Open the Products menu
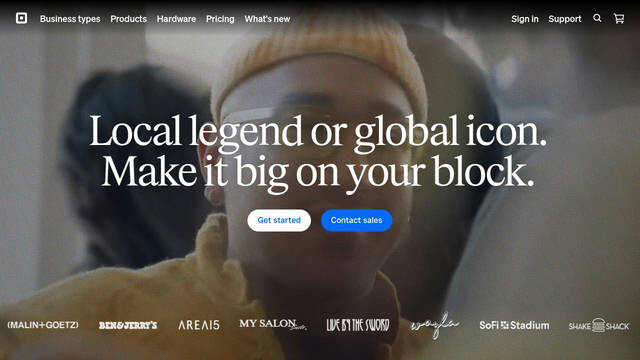Image resolution: width=640 pixels, height=360 pixels. click(128, 19)
